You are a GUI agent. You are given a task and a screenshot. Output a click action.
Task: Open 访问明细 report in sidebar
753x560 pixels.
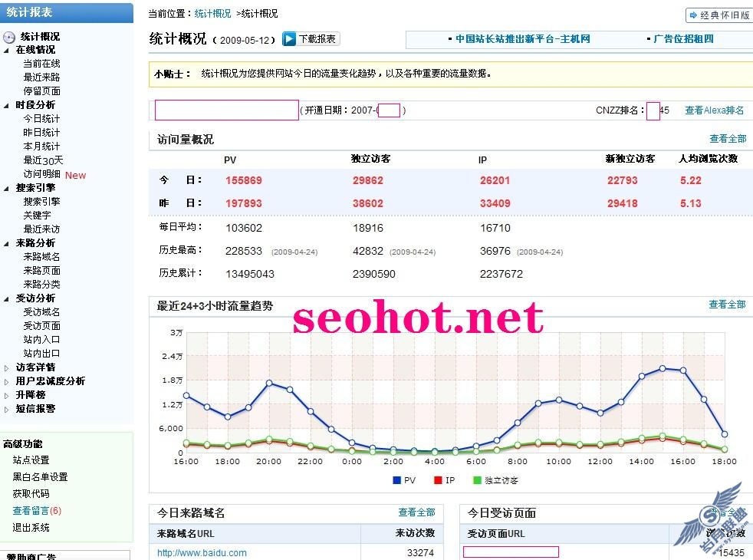click(41, 174)
